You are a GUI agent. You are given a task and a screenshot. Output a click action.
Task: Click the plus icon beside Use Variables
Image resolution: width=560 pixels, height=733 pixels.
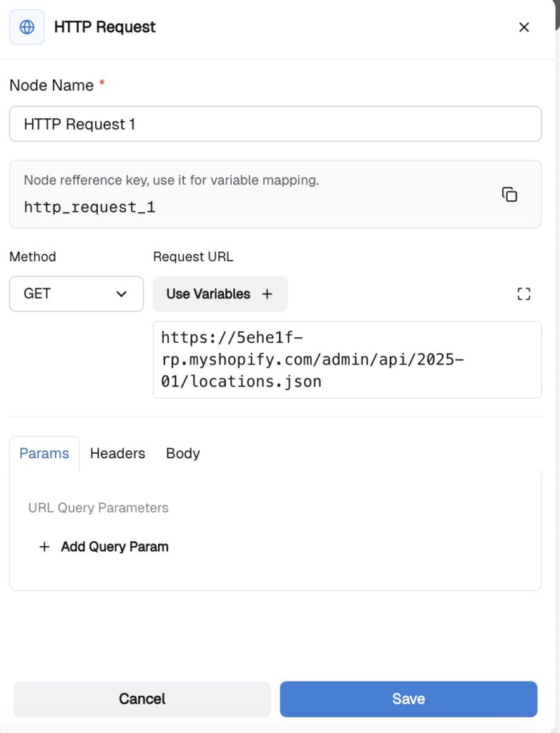pos(267,294)
